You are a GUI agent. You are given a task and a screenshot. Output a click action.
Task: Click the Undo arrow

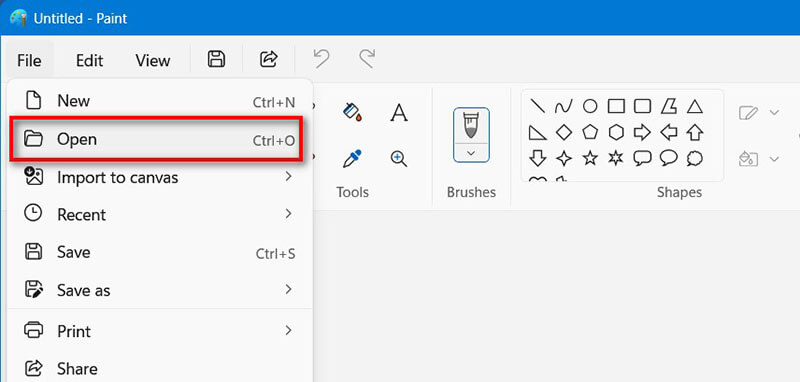coord(321,59)
